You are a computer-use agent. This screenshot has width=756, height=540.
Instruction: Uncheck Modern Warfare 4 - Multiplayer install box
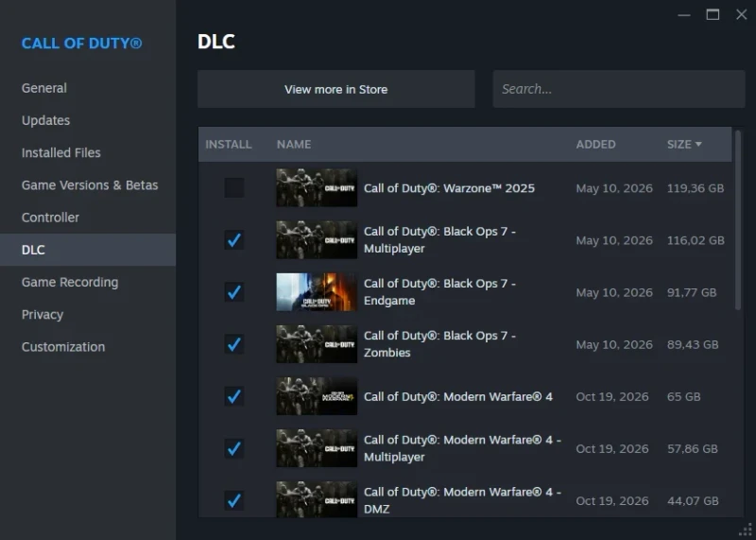pyautogui.click(x=233, y=448)
